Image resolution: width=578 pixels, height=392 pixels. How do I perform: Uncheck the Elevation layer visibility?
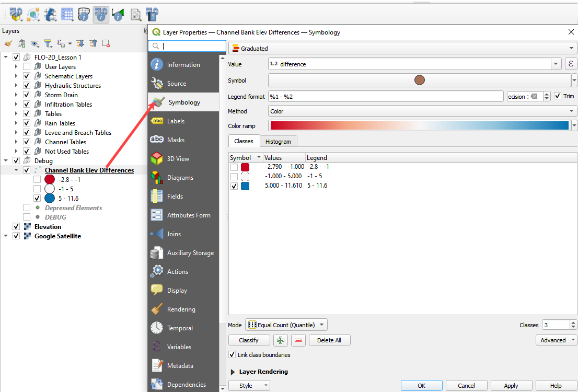pyautogui.click(x=16, y=227)
